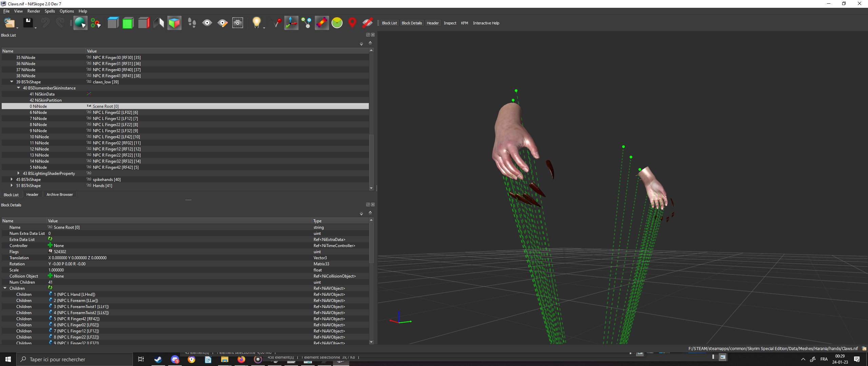Open the Save file dropdown arrow
The image size is (868, 366).
click(x=35, y=27)
